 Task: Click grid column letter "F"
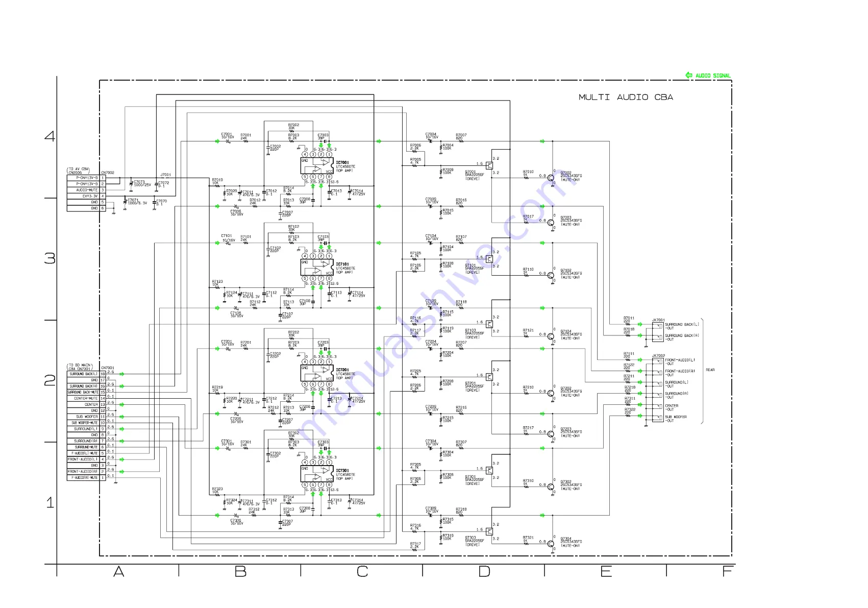pos(728,572)
